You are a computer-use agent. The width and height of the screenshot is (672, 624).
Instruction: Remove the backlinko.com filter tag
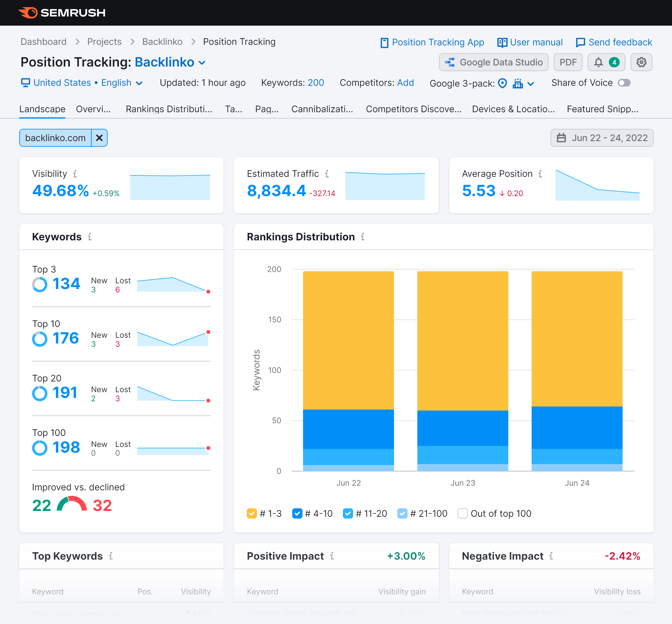coord(99,138)
